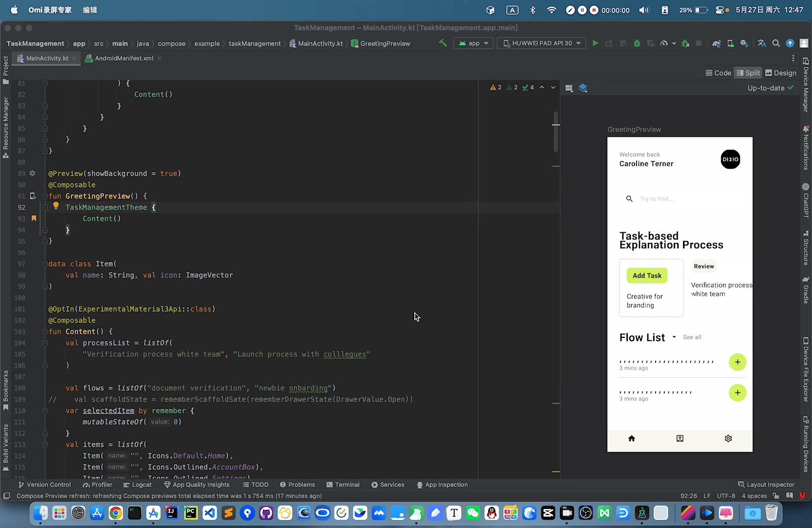The height and width of the screenshot is (528, 812).
Task: Click the Try to find search field in preview
Action: pos(680,199)
